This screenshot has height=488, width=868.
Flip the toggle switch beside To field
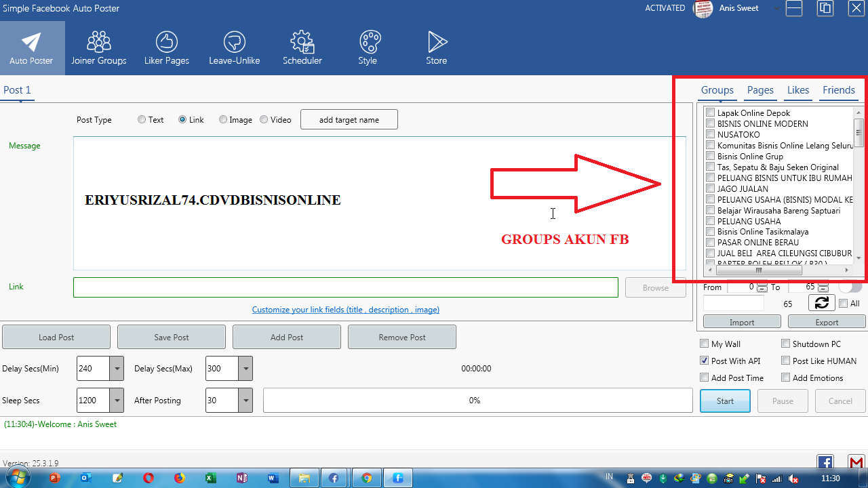coord(850,287)
